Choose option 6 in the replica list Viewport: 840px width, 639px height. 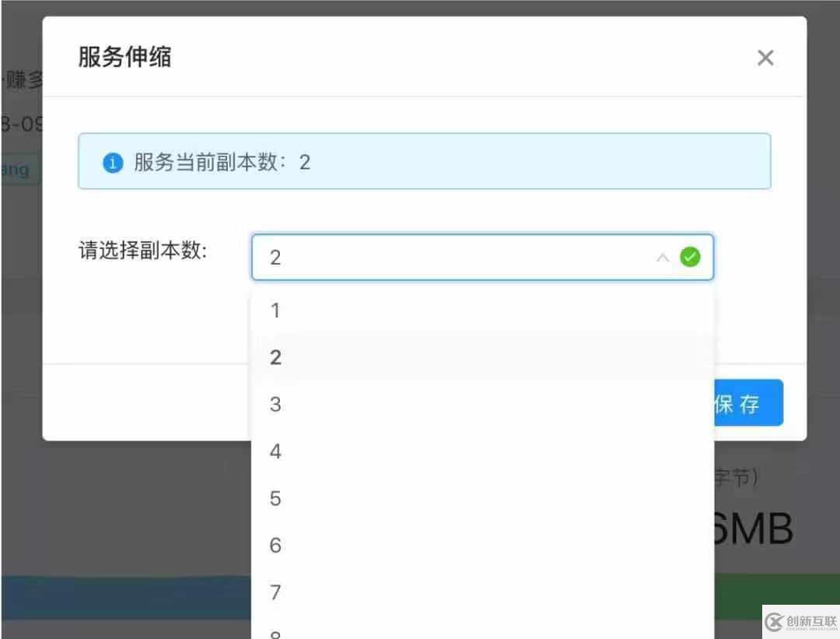[x=482, y=545]
